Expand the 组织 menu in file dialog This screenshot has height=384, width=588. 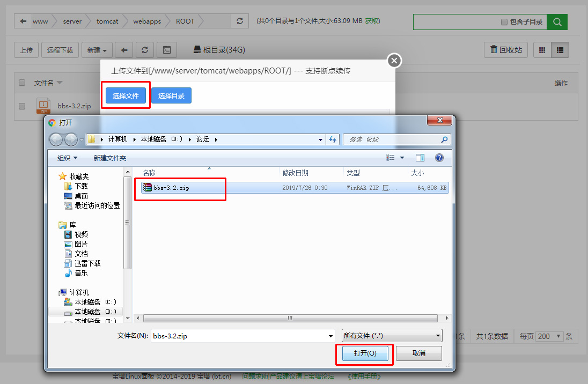point(68,158)
